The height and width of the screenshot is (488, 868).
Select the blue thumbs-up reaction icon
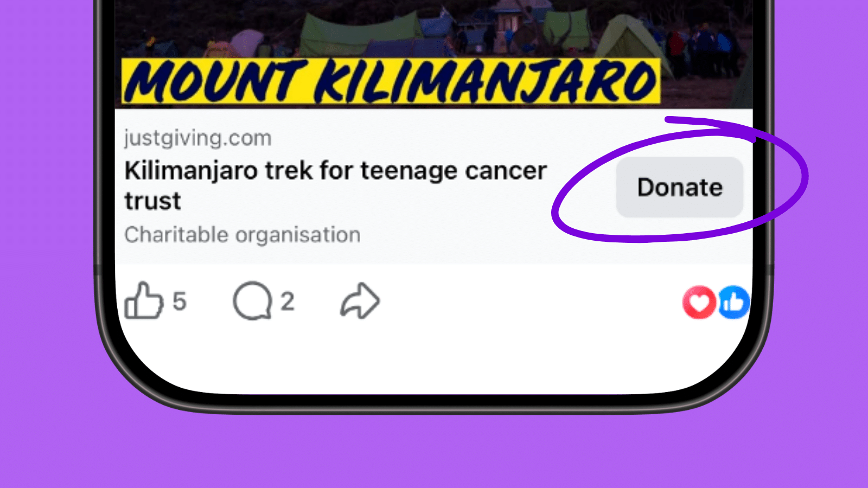[734, 302]
